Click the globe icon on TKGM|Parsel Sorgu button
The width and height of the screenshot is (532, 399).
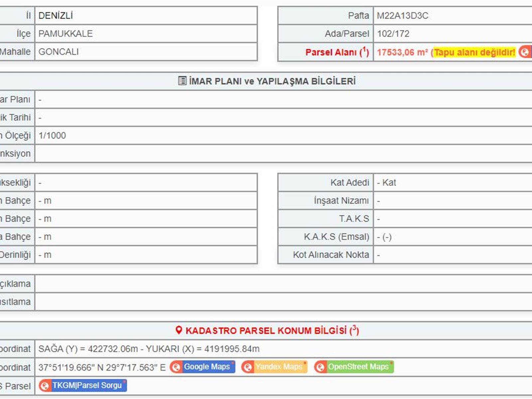click(x=45, y=386)
